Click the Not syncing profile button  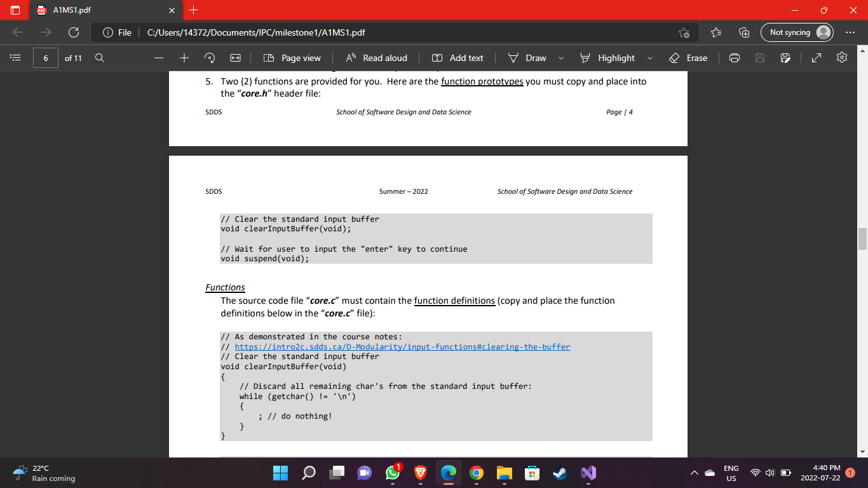click(797, 32)
